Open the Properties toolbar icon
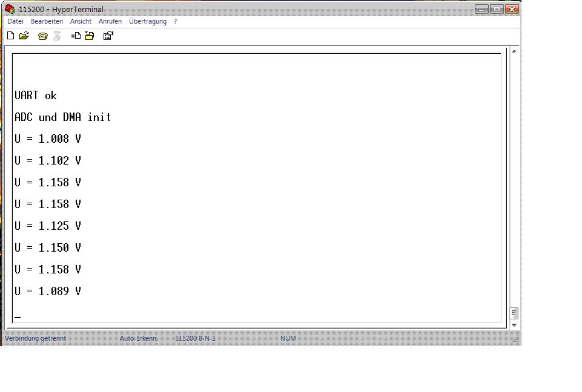582x392 pixels. tap(108, 36)
